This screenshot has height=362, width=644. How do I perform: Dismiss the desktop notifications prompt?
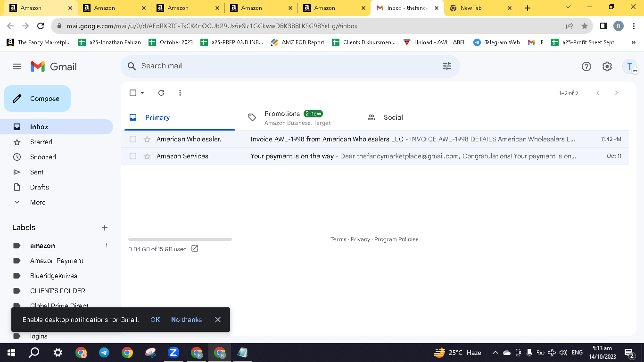[218, 320]
